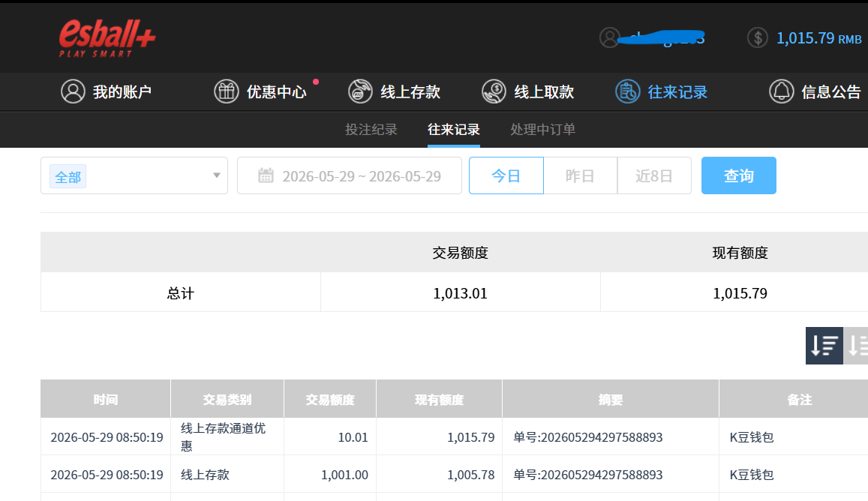Click the user profile avatar icon
The width and height of the screenshot is (868, 501).
pos(609,37)
